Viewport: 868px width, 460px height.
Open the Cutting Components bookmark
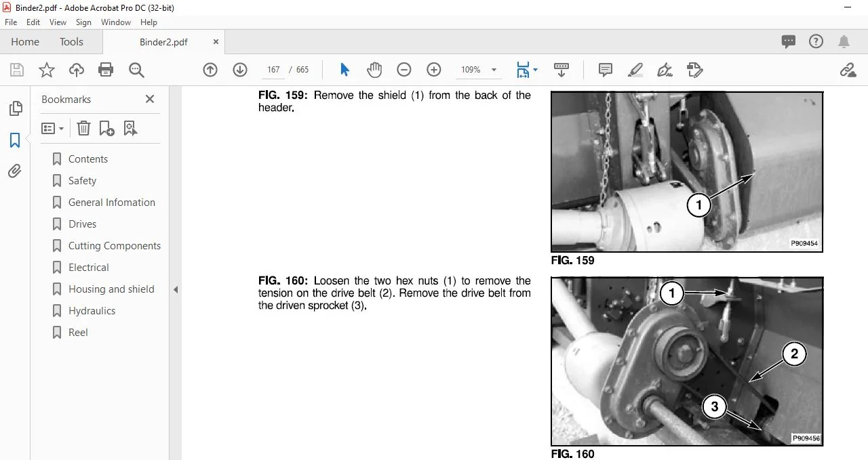[115, 246]
